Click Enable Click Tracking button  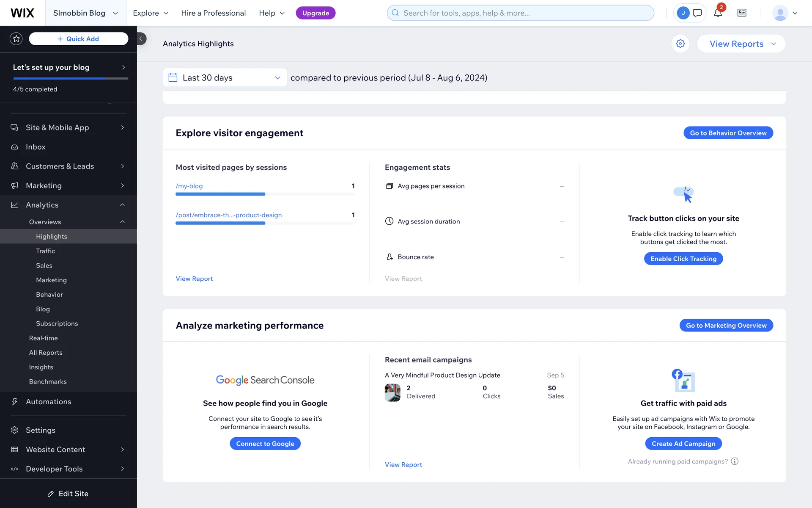(x=683, y=259)
